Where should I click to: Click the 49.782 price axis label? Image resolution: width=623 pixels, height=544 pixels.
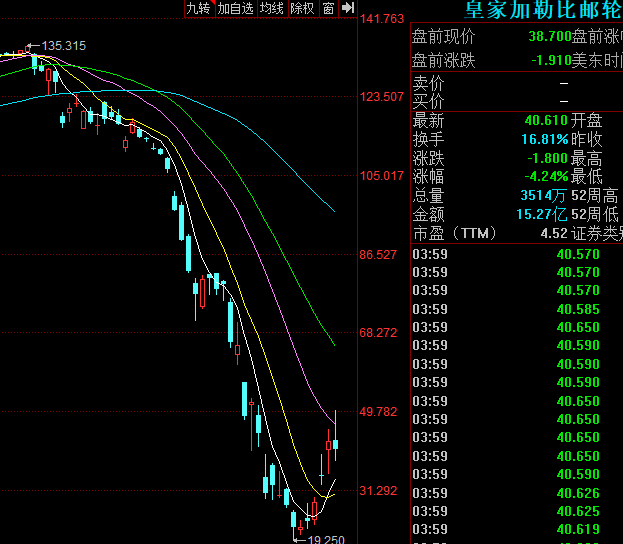pos(378,411)
